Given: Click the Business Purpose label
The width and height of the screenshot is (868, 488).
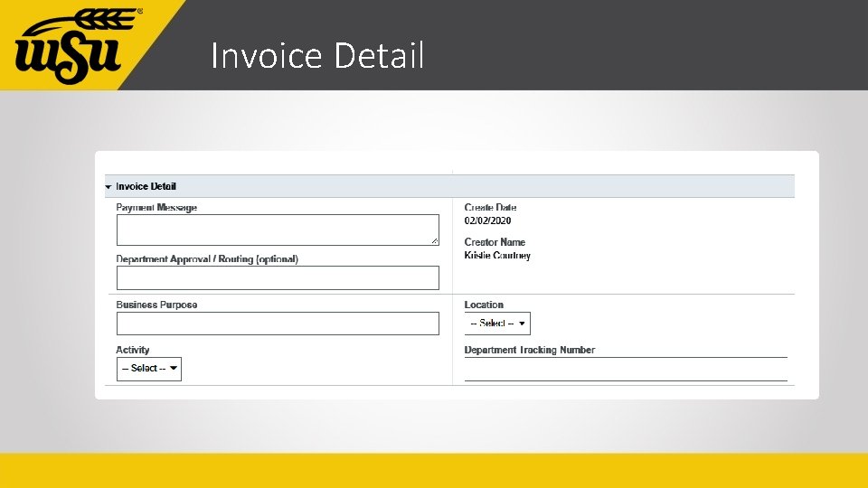Looking at the screenshot, I should coord(156,305).
